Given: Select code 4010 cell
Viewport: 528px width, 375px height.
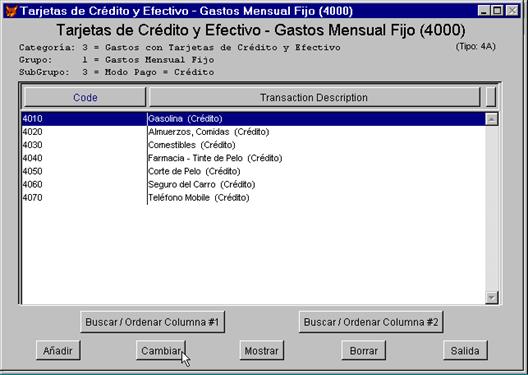Looking at the screenshot, I should tap(84, 118).
